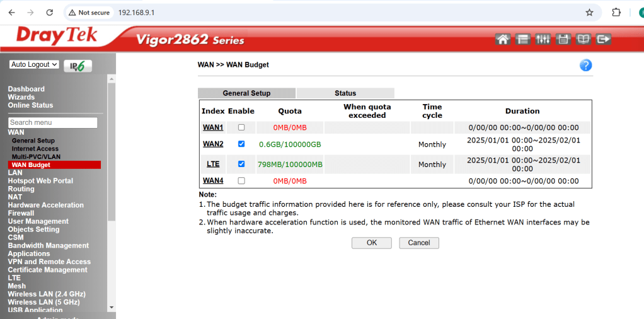This screenshot has width=644, height=319.
Task: Open Wizards in the sidebar
Action: [21, 98]
